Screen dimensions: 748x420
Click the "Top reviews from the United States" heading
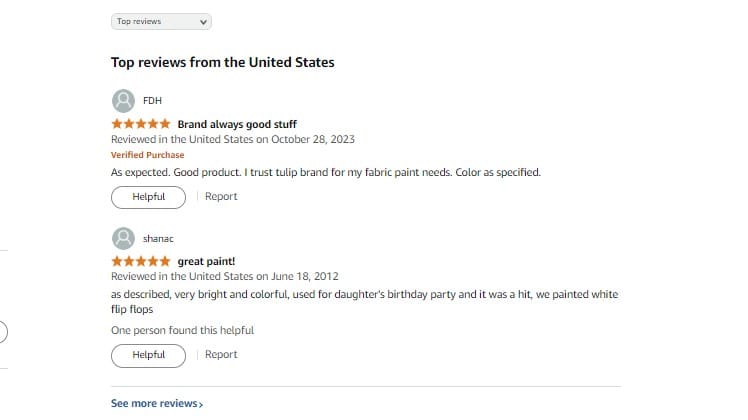[222, 62]
